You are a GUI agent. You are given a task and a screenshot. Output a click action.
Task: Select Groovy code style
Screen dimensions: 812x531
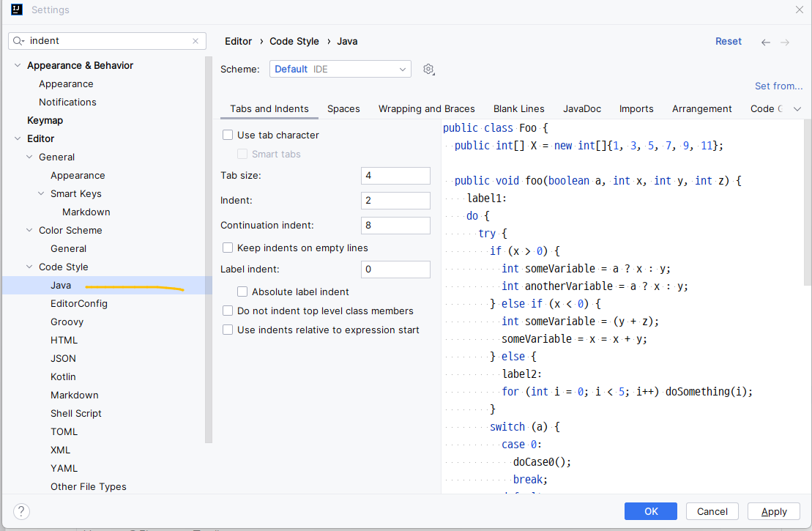tap(67, 322)
